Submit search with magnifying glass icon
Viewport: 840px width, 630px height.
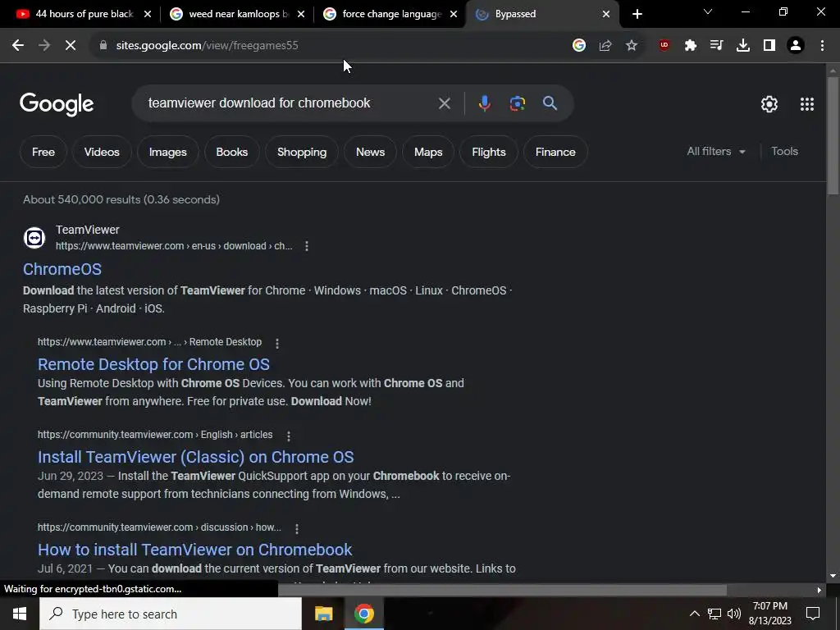click(550, 103)
